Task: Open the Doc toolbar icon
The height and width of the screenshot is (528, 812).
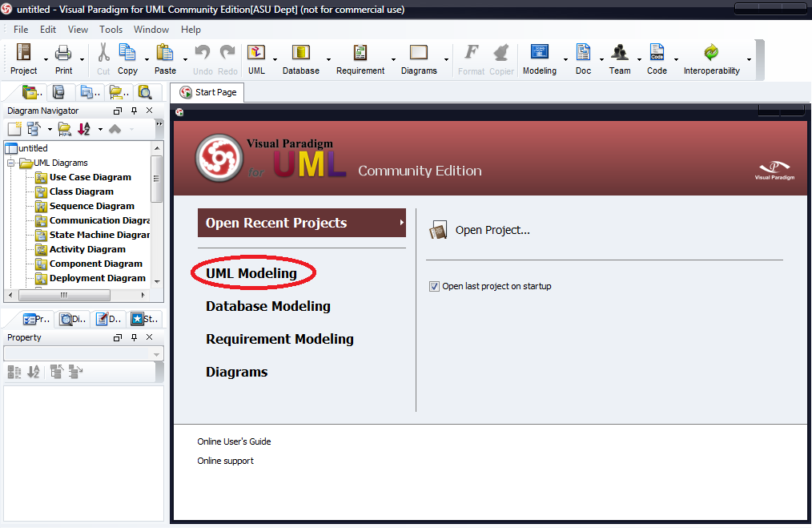Action: [583, 53]
